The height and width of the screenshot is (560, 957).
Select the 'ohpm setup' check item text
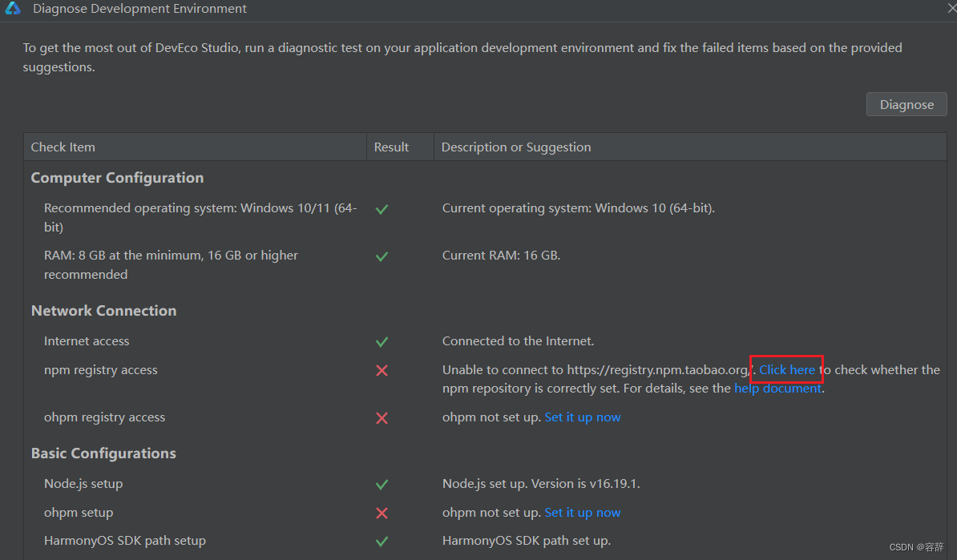(79, 513)
